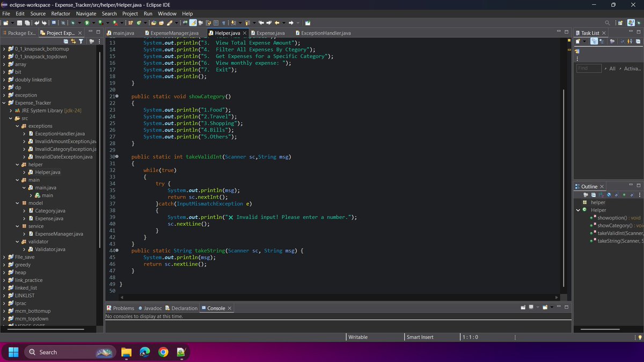This screenshot has height=362, width=644.
Task: Collapse the validator package
Action: pyautogui.click(x=17, y=242)
